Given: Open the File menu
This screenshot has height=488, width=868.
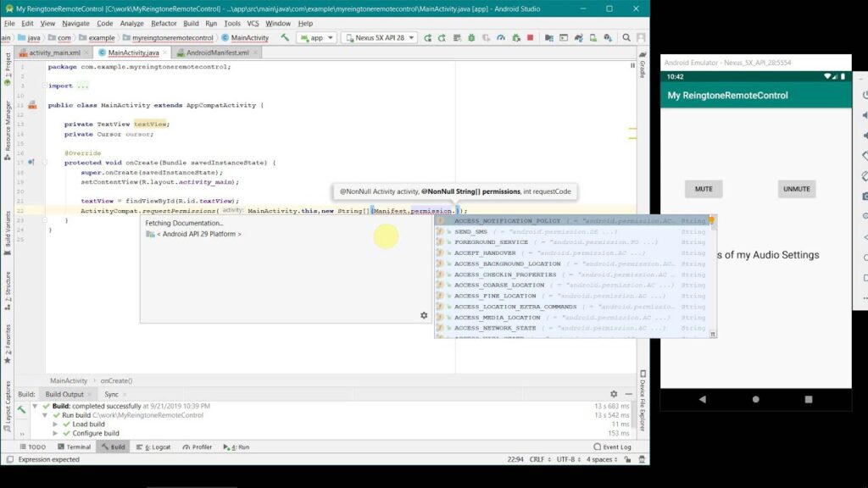Looking at the screenshot, I should point(9,23).
